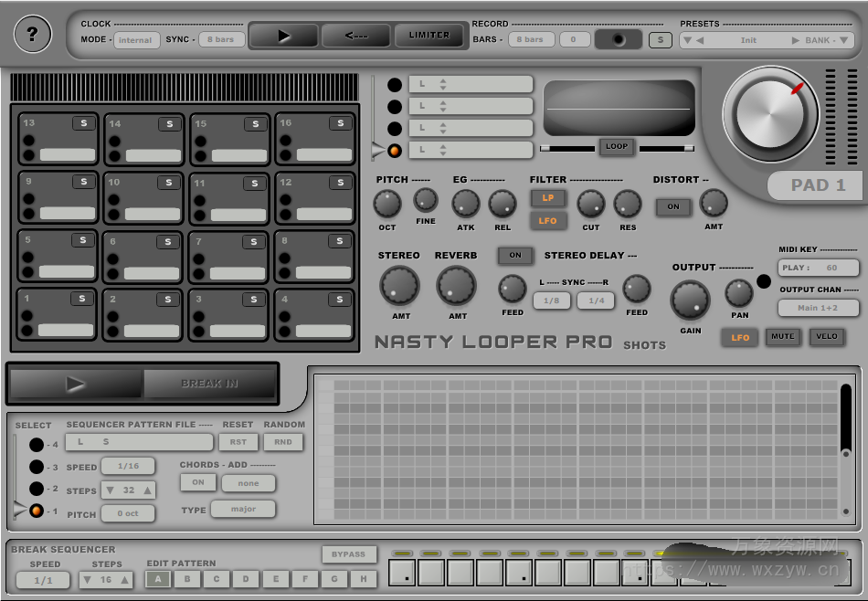The height and width of the screenshot is (601, 868).
Task: Enable the DISTORT ON switch
Action: click(x=673, y=207)
